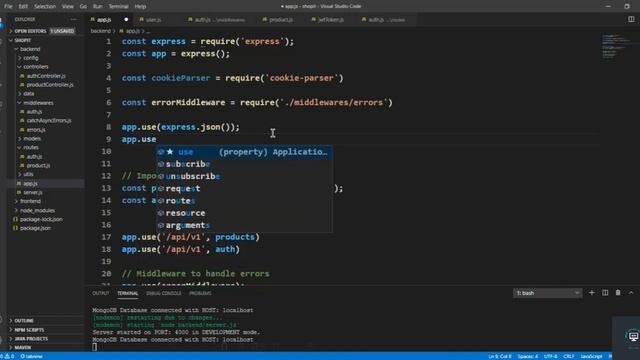Select app.js in the file tree
This screenshot has height=360, width=640.
pos(30,184)
